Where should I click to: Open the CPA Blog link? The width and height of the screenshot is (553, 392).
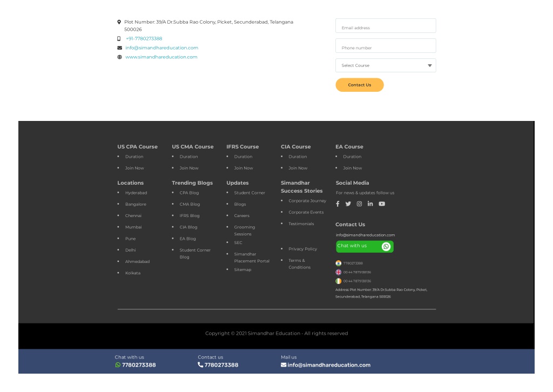tap(189, 193)
